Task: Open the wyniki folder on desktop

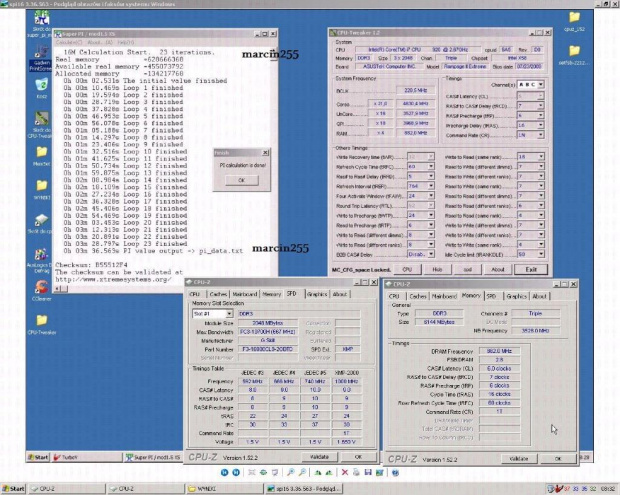Action: [x=42, y=190]
